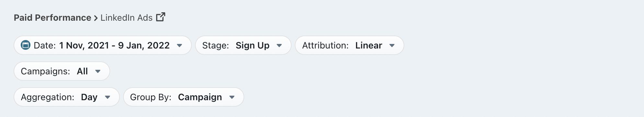
Task: Click the calendar icon in Date filter
Action: (26, 45)
